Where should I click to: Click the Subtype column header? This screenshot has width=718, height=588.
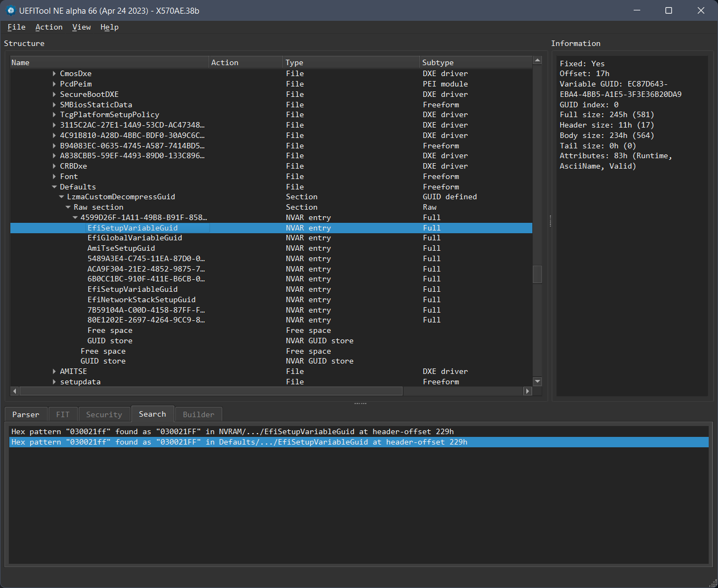click(438, 62)
